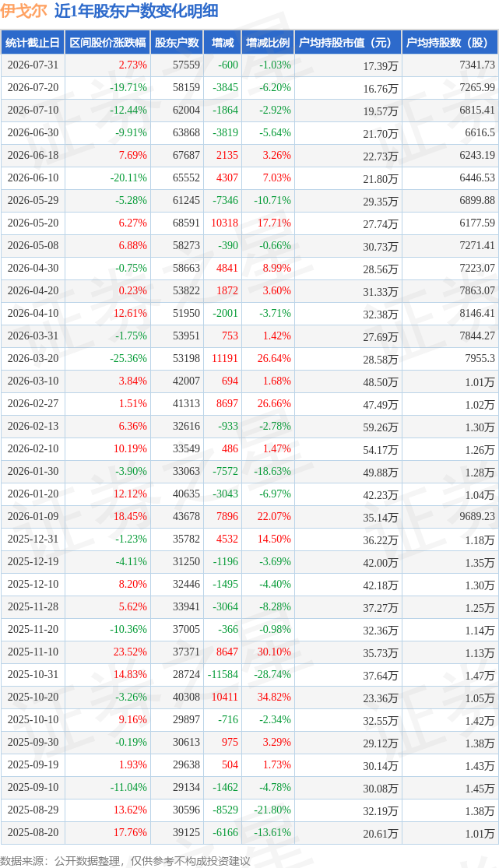The image size is (499, 868).
Task: Click the -11584 decrease value
Action: (x=223, y=675)
